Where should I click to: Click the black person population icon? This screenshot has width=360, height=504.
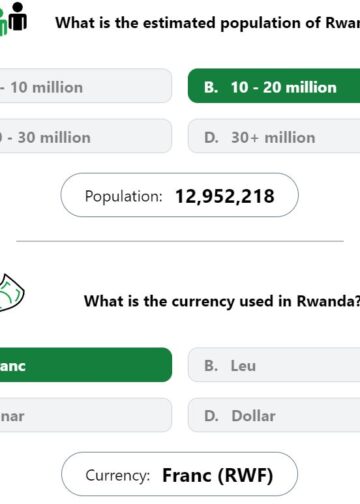pyautogui.click(x=17, y=17)
